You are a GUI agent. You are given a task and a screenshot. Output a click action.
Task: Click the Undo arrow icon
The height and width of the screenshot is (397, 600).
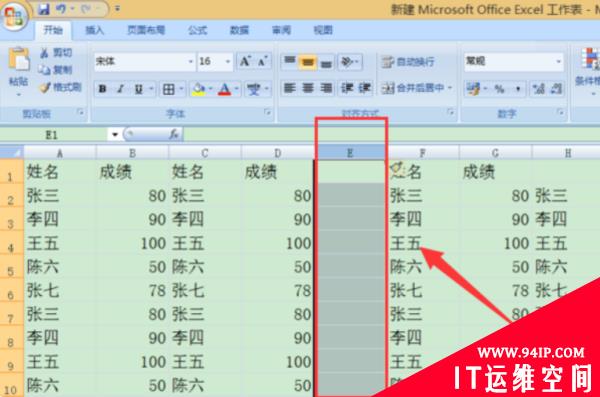[x=61, y=9]
